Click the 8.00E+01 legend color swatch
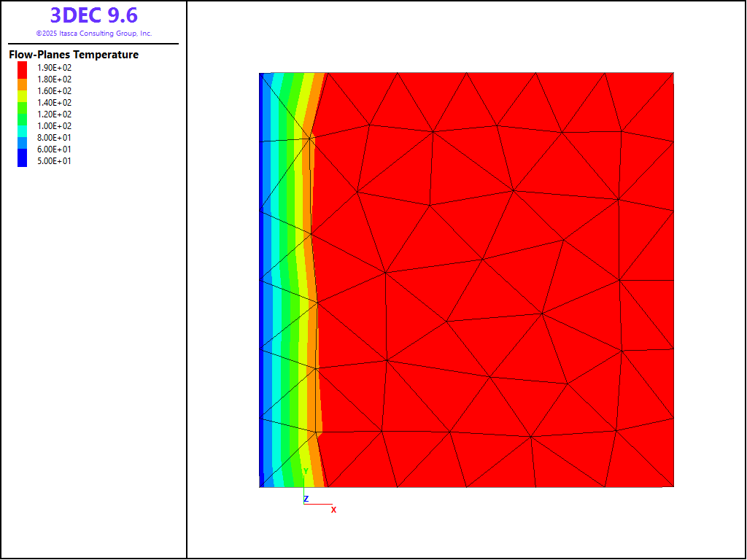This screenshot has width=747, height=560. point(23,137)
